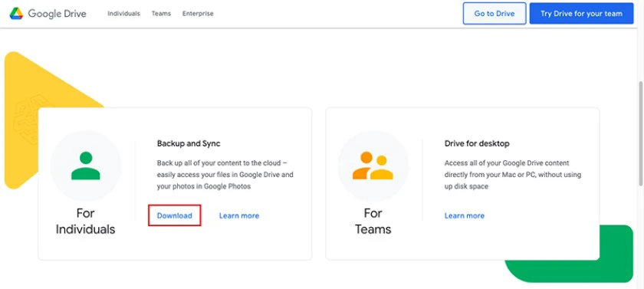This screenshot has height=289, width=644.
Task: Click the Backup and Sync heading
Action: coord(189,143)
